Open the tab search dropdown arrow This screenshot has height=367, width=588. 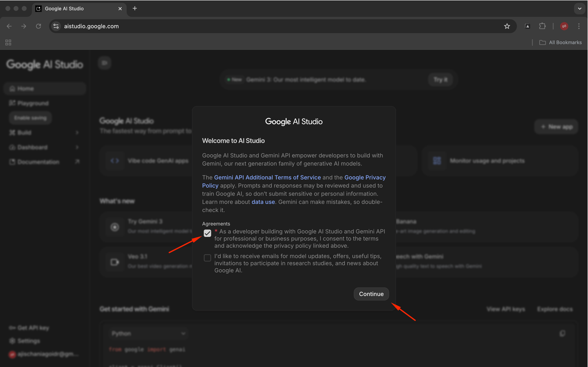(x=579, y=9)
